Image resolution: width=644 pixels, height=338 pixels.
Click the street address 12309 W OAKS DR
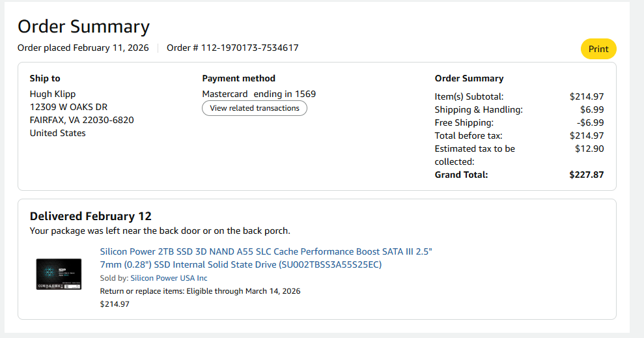pyautogui.click(x=68, y=107)
